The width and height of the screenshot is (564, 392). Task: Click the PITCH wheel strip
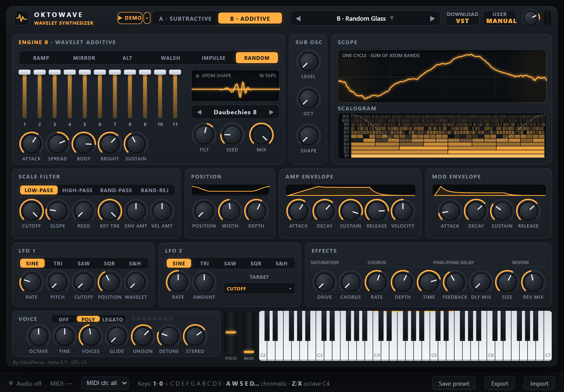(231, 333)
